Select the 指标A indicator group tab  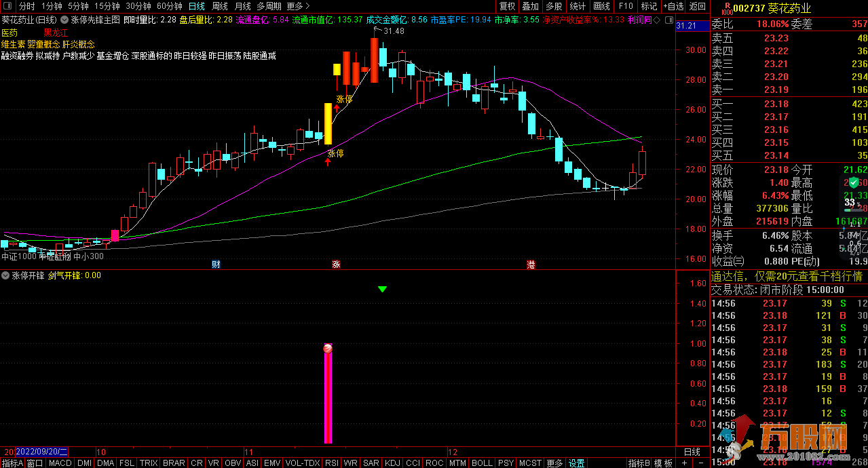click(x=12, y=463)
